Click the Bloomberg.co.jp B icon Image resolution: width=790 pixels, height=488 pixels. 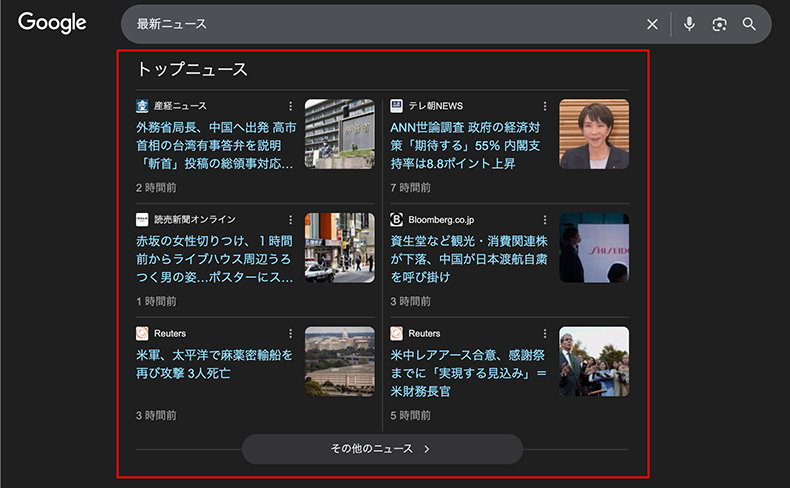tap(397, 220)
